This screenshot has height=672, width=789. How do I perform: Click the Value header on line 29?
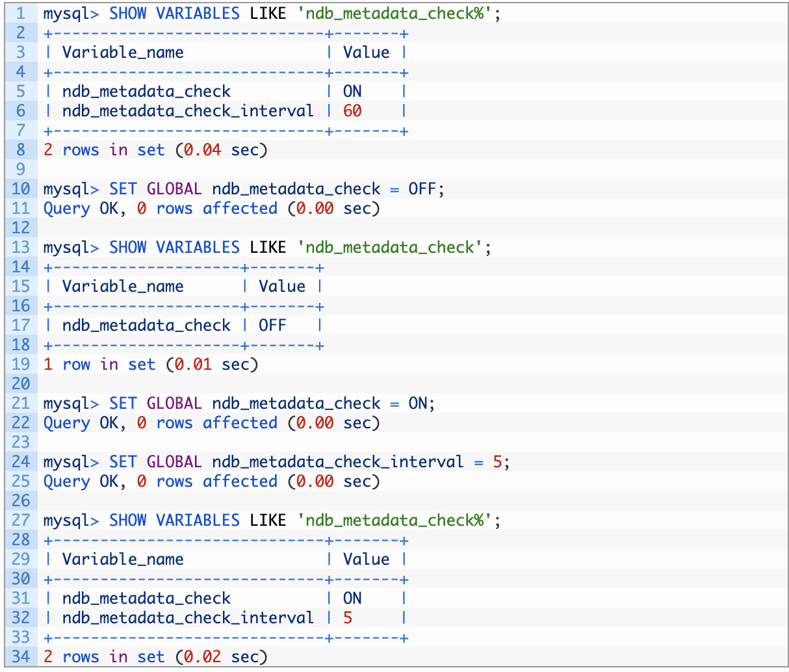[x=367, y=560]
